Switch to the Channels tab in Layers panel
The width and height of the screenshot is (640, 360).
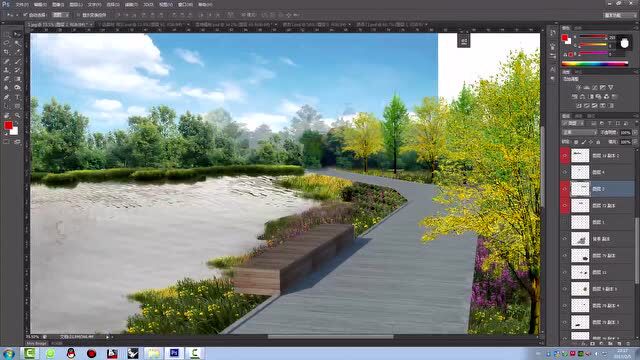coord(579,116)
